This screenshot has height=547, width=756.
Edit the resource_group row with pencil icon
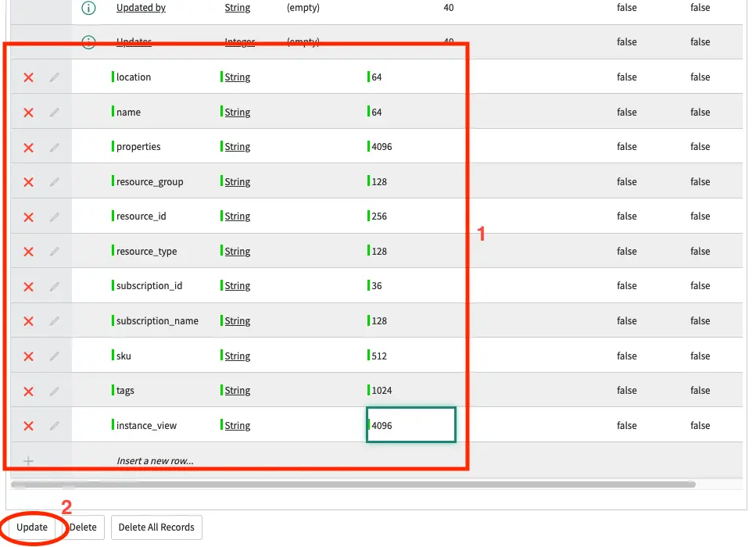(55, 182)
